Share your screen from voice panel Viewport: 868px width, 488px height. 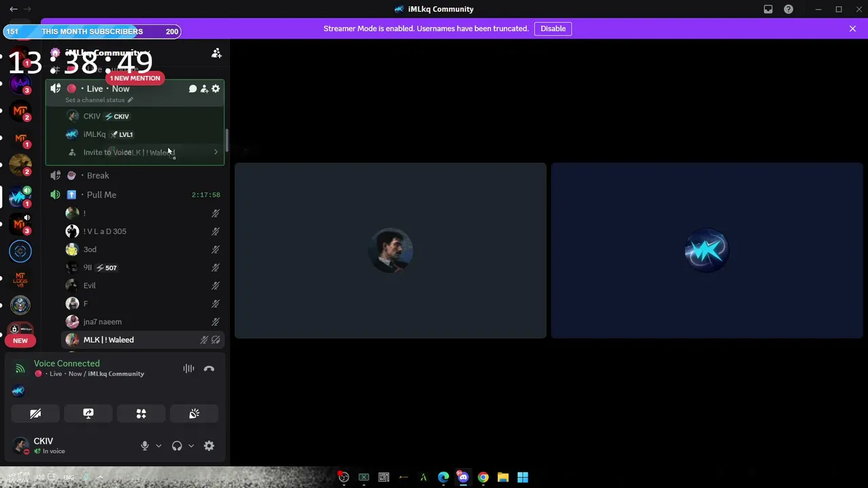click(88, 413)
